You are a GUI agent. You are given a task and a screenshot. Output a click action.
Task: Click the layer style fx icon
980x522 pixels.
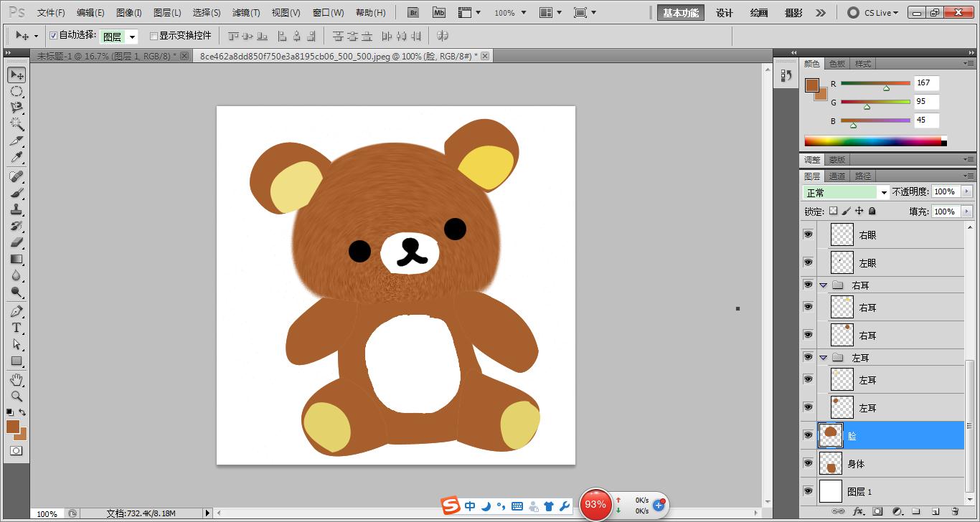pyautogui.click(x=858, y=511)
